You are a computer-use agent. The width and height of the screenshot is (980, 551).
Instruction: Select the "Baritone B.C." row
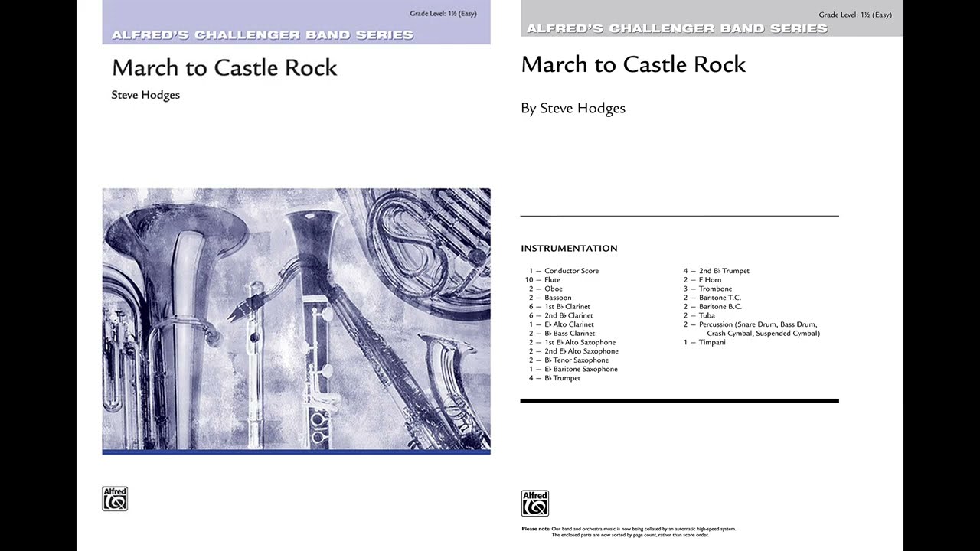click(x=712, y=307)
